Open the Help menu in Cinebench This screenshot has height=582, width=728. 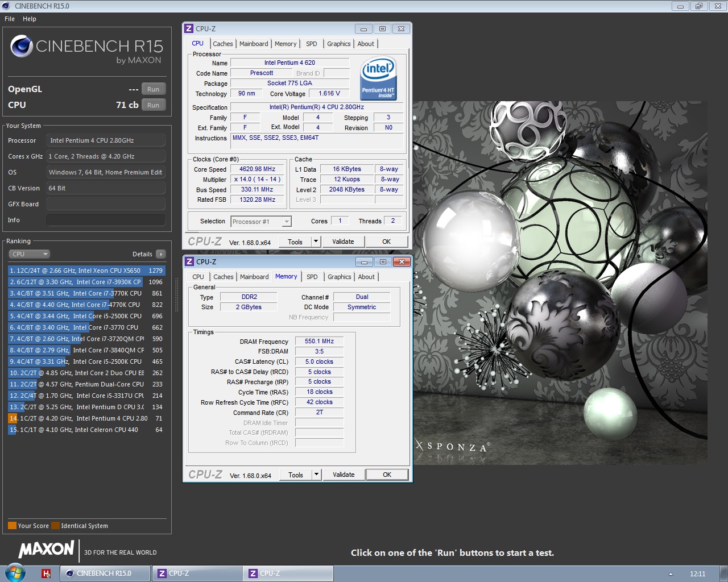coord(30,19)
